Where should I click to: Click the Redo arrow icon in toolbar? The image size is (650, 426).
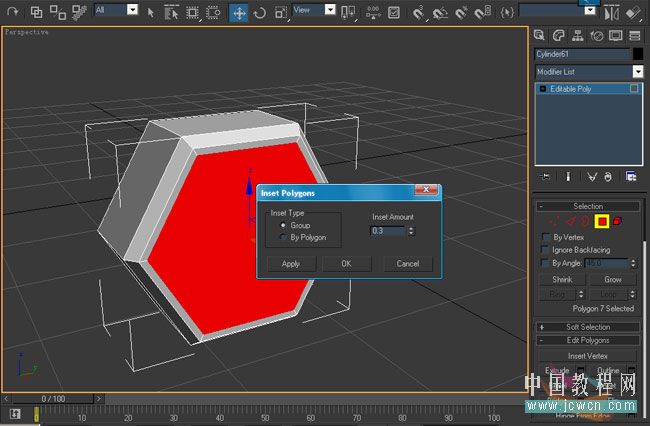[x=13, y=12]
